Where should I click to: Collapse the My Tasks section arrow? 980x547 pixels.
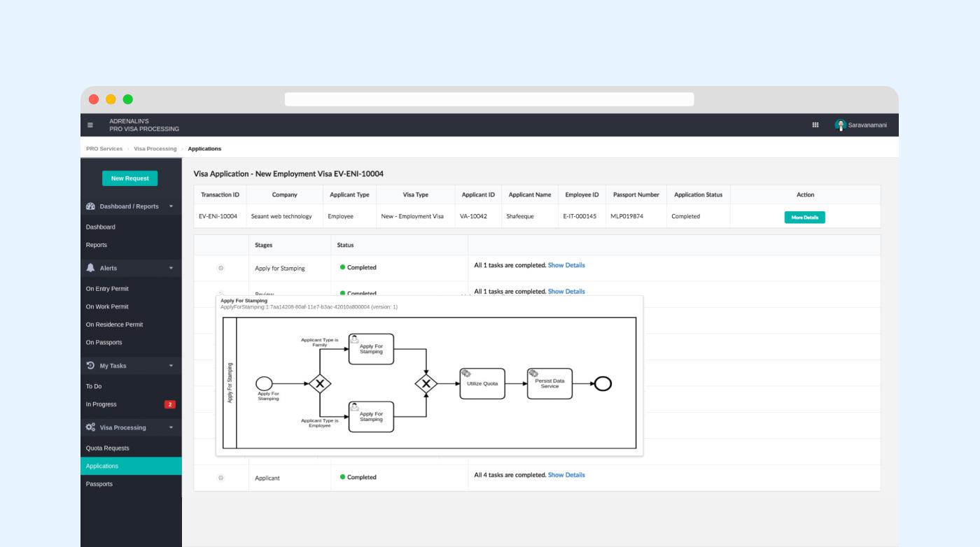(x=171, y=366)
